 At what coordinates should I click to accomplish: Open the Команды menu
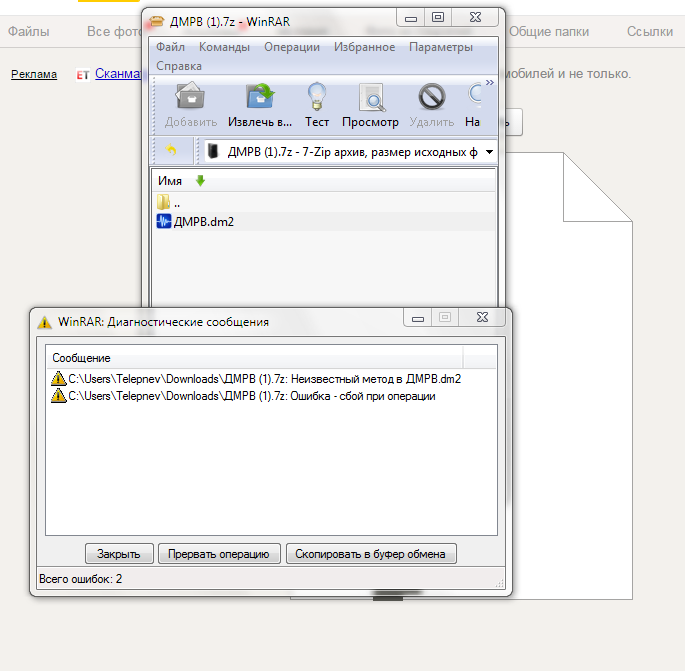tap(224, 47)
